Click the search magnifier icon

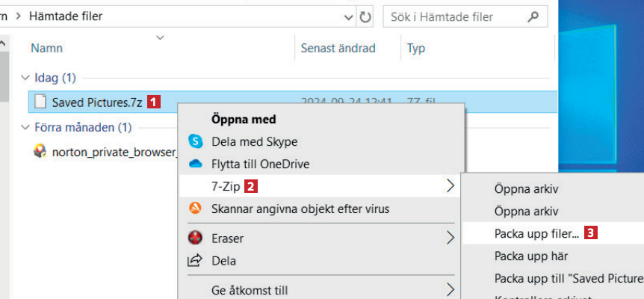pos(533,16)
